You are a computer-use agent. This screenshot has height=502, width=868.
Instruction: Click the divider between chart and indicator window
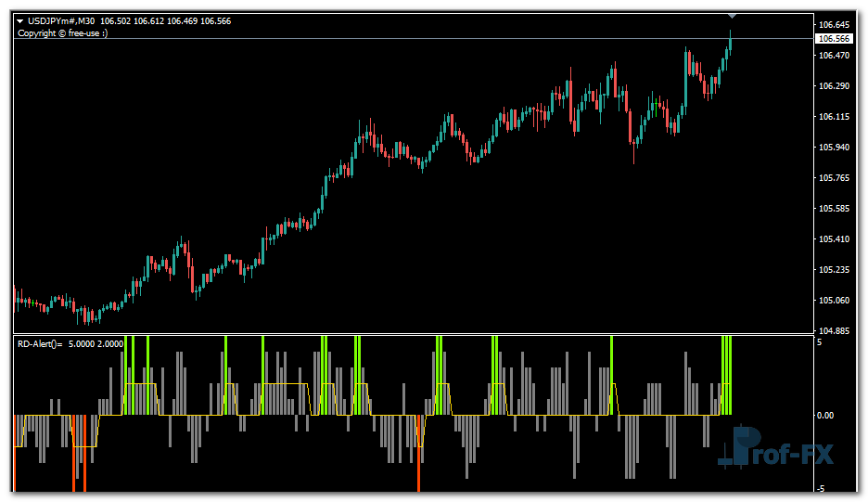pos(408,334)
